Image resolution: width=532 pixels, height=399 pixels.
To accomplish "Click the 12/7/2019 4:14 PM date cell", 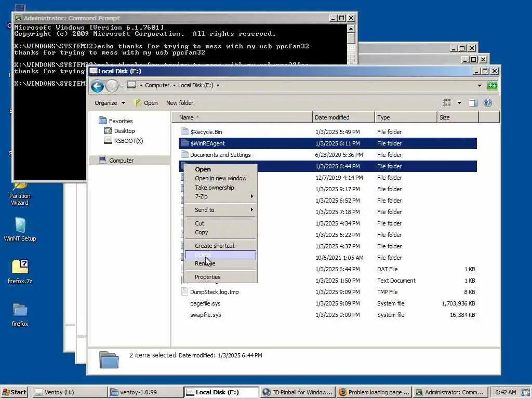I will (339, 178).
